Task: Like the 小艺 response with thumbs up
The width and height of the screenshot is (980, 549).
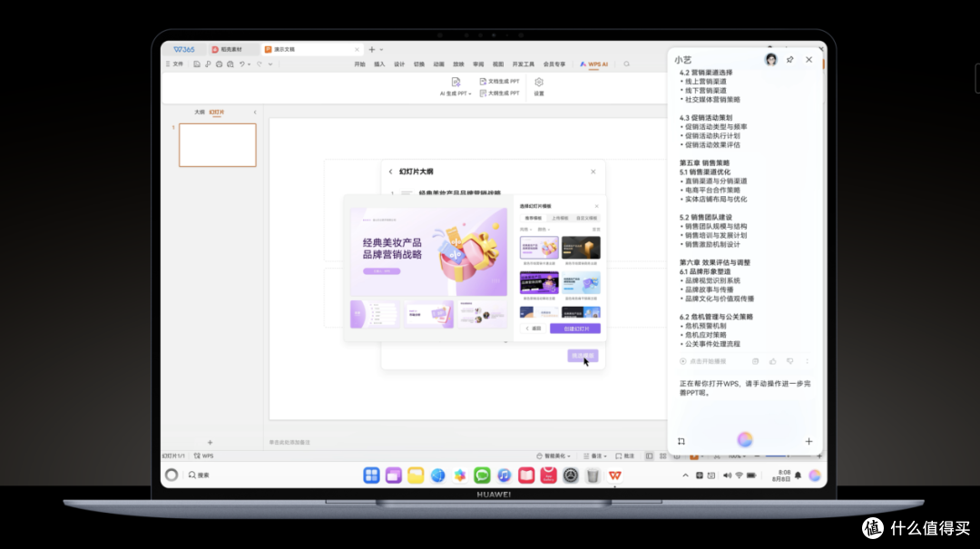Action: pos(772,361)
